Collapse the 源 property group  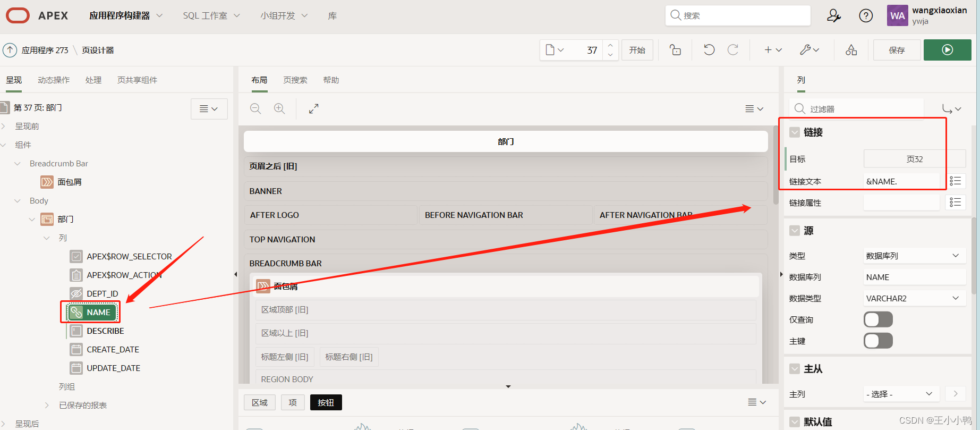pyautogui.click(x=795, y=231)
